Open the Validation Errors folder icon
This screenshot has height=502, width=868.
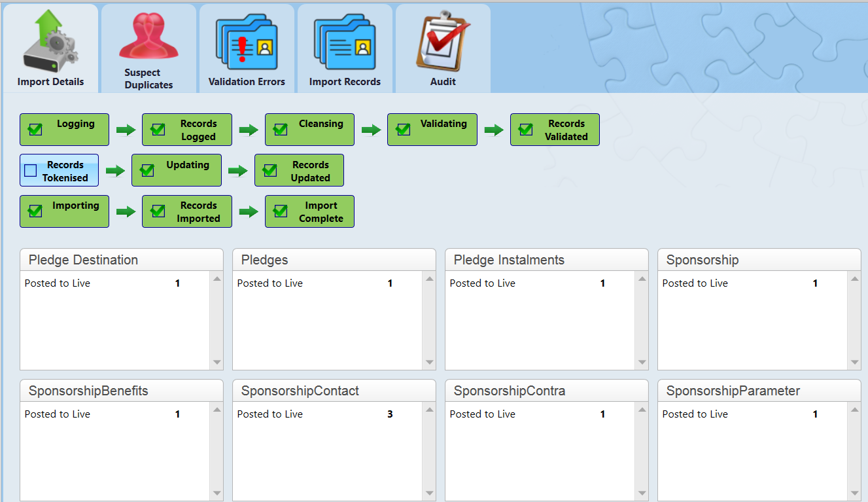click(247, 42)
